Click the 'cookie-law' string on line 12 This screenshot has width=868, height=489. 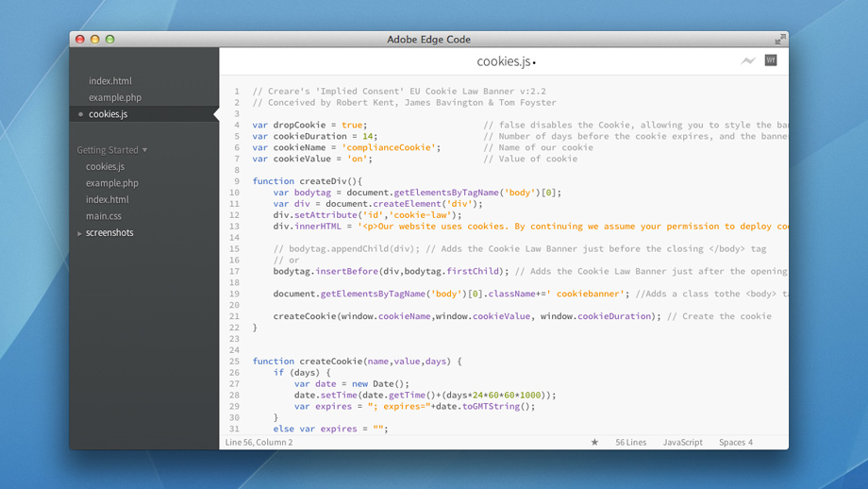tap(420, 215)
